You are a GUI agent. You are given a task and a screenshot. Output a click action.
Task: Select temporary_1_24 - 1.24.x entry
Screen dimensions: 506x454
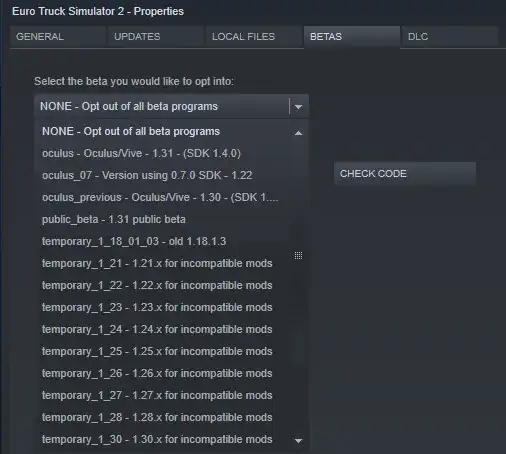tap(164, 329)
